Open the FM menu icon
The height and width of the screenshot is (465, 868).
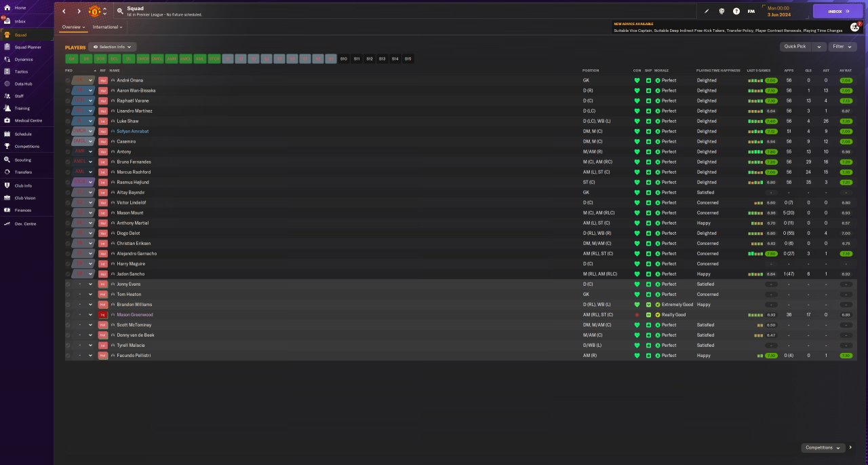click(751, 11)
